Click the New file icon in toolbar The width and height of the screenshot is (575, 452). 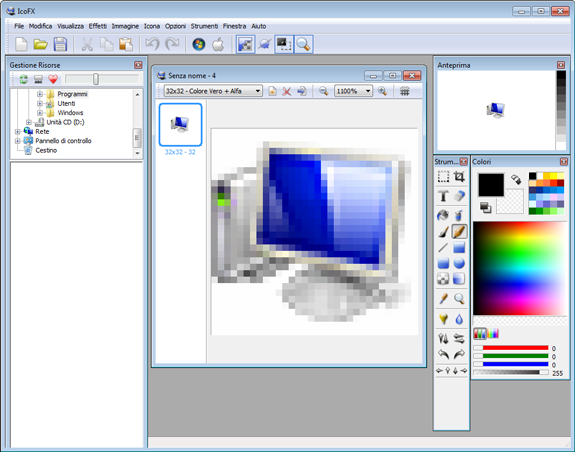(21, 44)
